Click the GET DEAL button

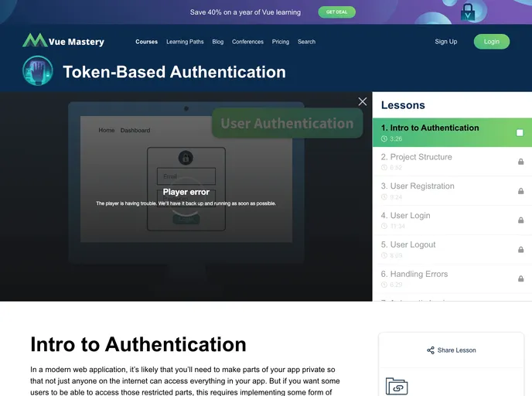pyautogui.click(x=336, y=12)
